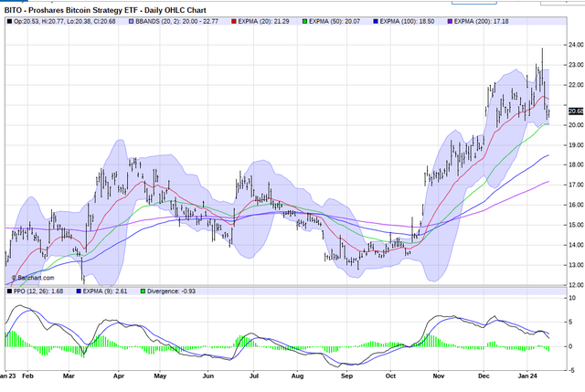Click the red EXPMA (20) legend color swatch

click(x=234, y=22)
